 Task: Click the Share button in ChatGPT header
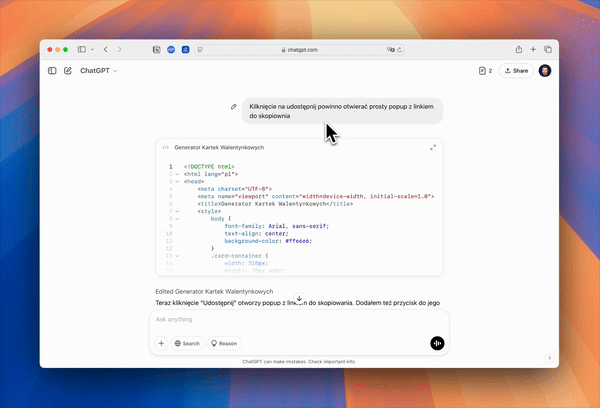(x=516, y=71)
